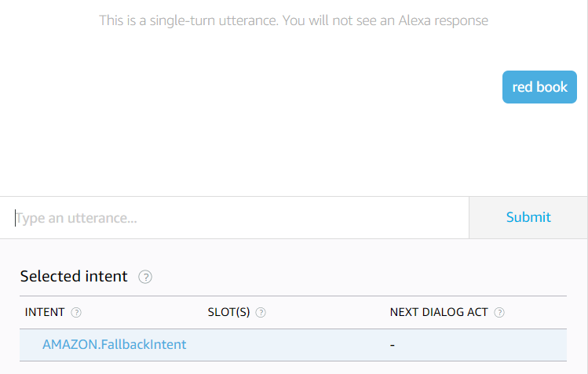Click the empty slots cell of FallbackIntent row

pos(290,345)
